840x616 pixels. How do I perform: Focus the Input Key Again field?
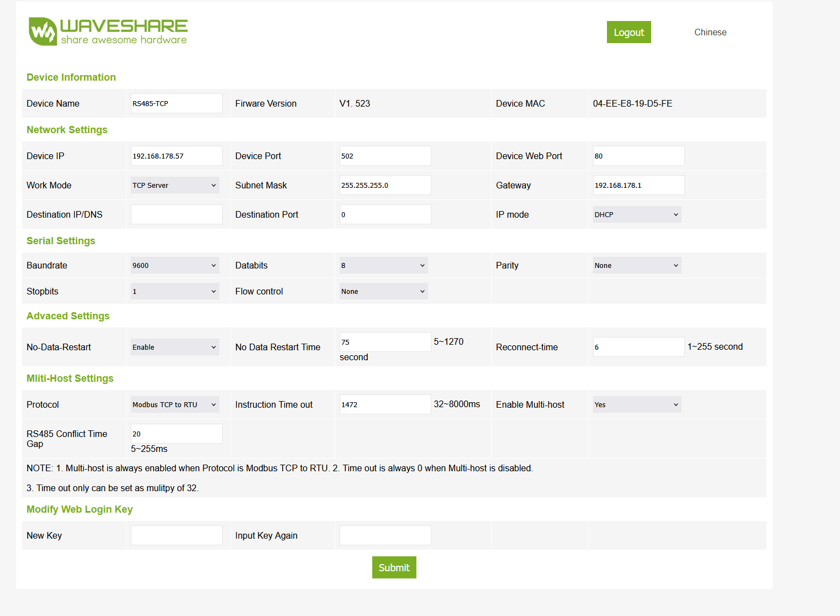385,535
